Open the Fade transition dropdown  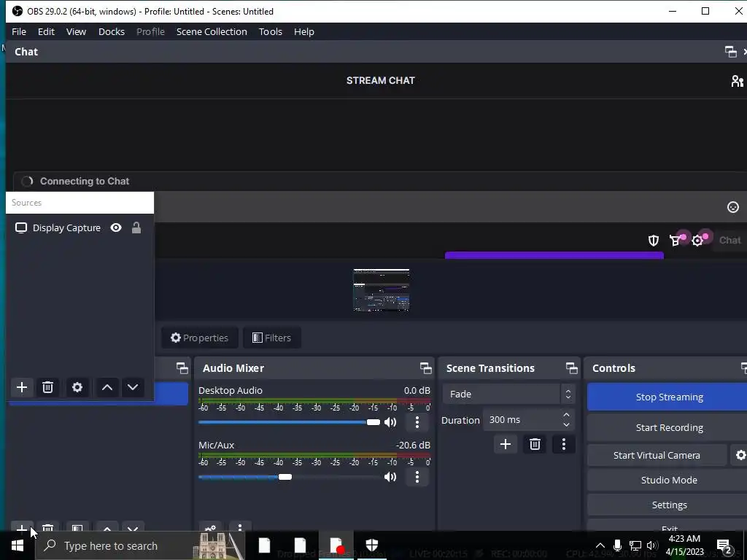(x=508, y=394)
